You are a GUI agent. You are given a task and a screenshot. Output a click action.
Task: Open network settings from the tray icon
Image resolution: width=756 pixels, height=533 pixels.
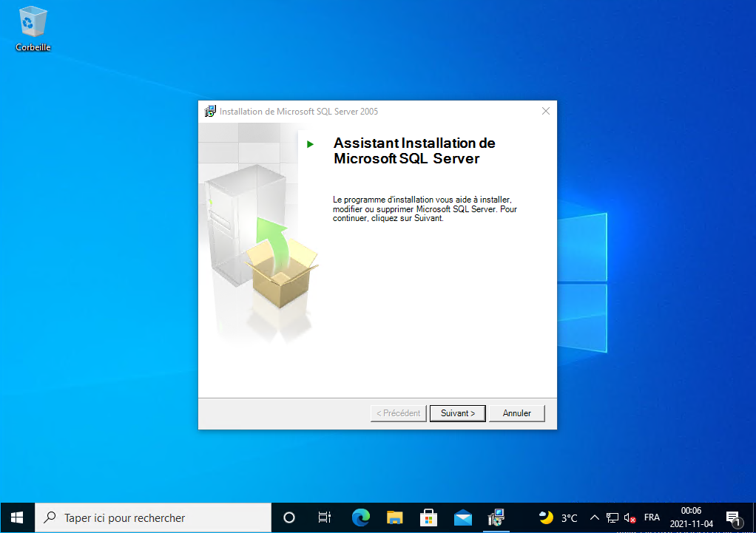pos(612,517)
